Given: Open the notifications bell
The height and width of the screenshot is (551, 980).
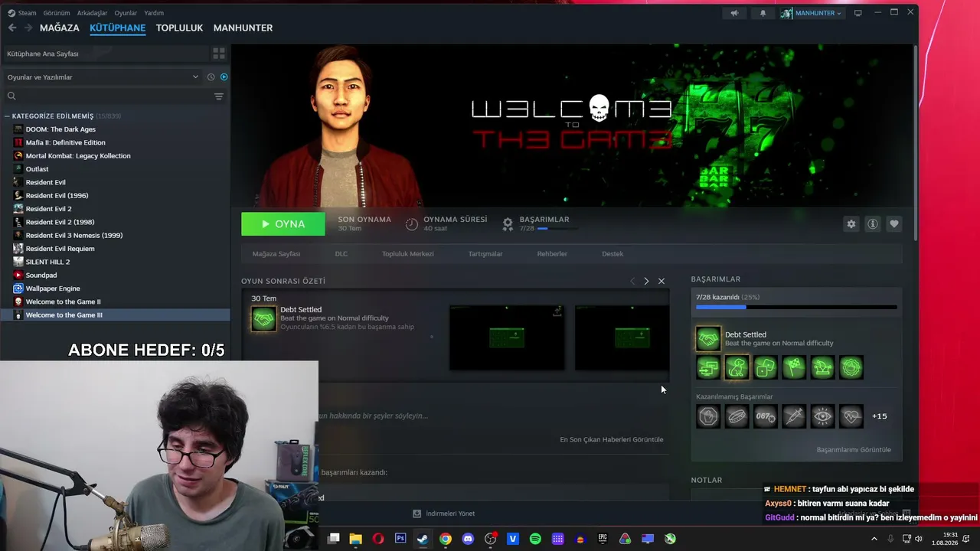Looking at the screenshot, I should coord(763,13).
